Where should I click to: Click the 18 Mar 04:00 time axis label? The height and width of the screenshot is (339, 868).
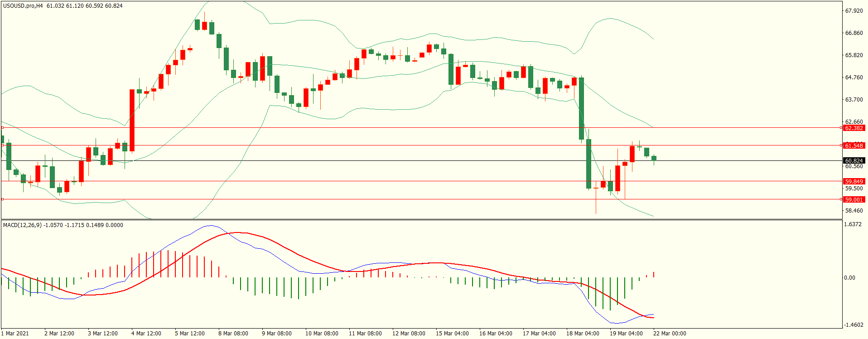582,334
